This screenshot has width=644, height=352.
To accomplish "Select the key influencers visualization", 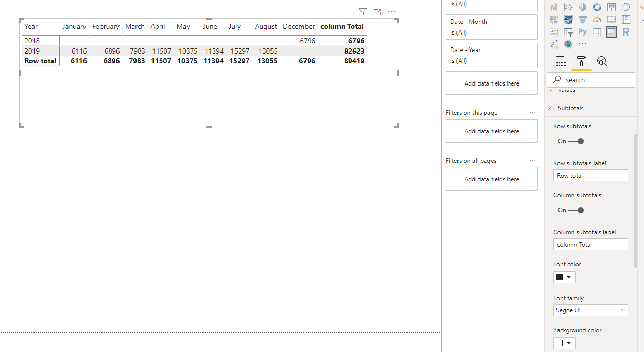I will coord(554,44).
